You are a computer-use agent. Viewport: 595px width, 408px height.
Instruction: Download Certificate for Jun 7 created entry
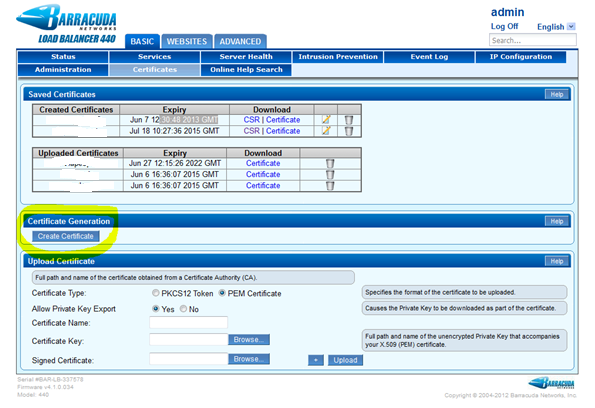click(x=283, y=120)
